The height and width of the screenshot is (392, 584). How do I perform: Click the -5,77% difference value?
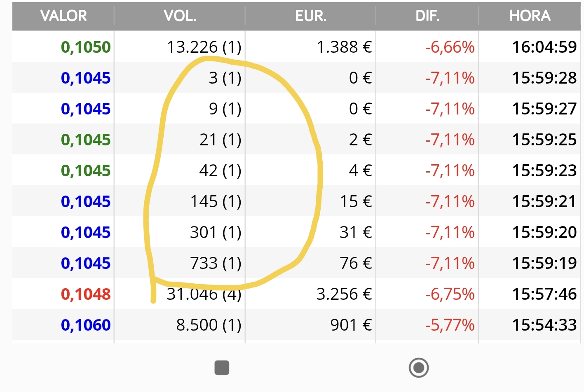pyautogui.click(x=450, y=325)
